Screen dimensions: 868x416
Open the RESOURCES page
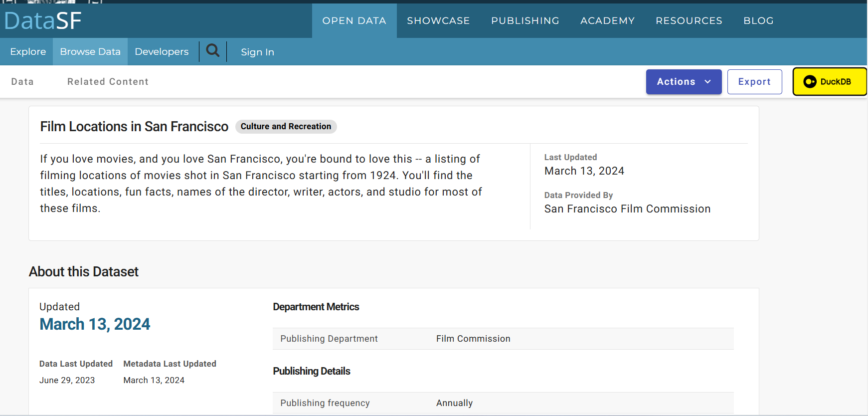689,21
